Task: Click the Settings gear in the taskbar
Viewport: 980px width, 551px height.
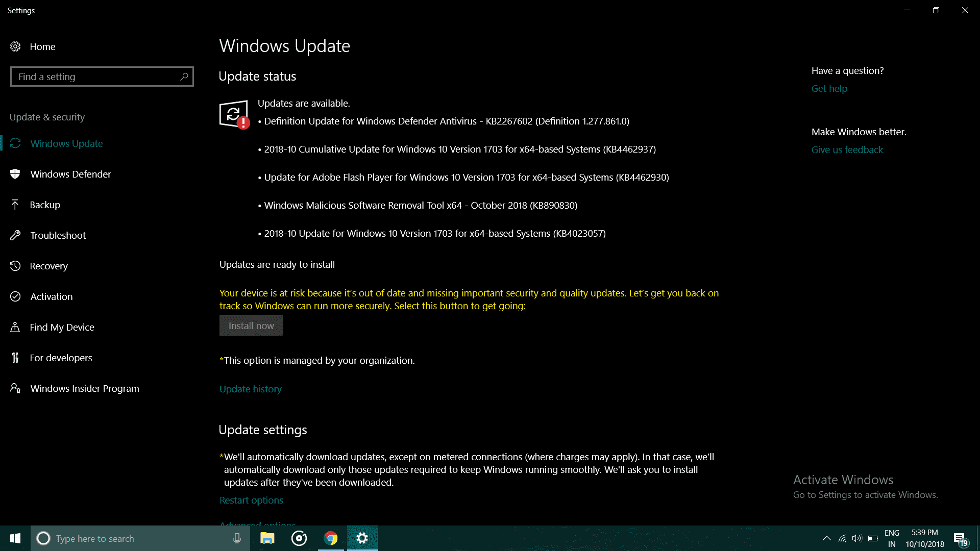Action: (362, 538)
